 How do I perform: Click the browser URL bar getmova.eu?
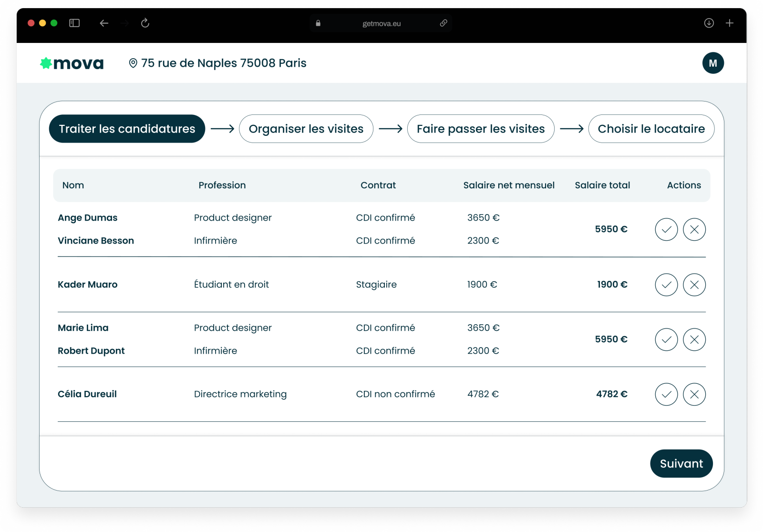point(381,23)
